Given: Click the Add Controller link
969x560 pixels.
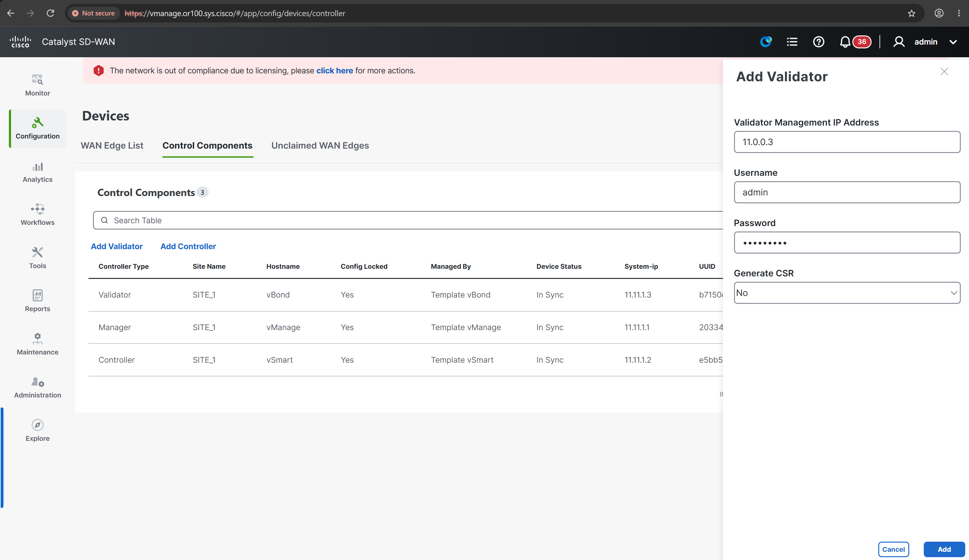Looking at the screenshot, I should coord(188,246).
